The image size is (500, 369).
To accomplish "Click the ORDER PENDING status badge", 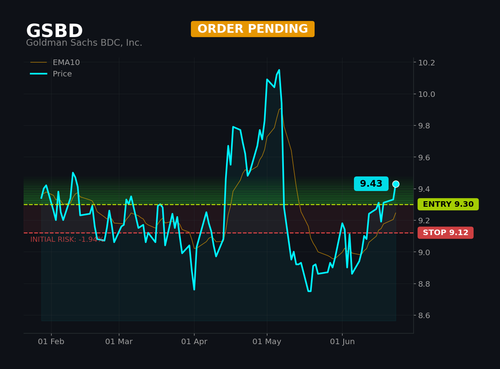I will (x=253, y=29).
